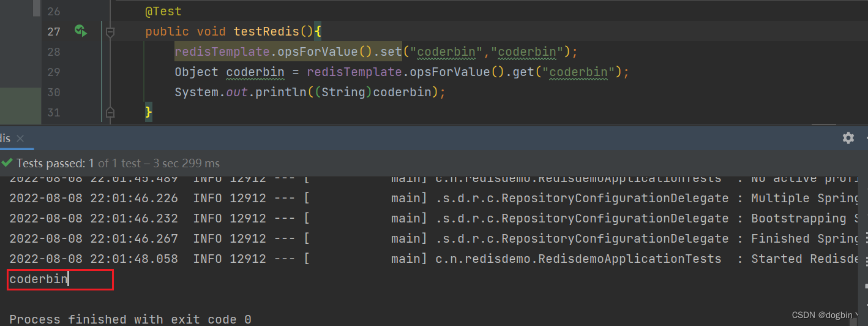
Task: Click line number 30 in the gutter
Action: tap(54, 93)
